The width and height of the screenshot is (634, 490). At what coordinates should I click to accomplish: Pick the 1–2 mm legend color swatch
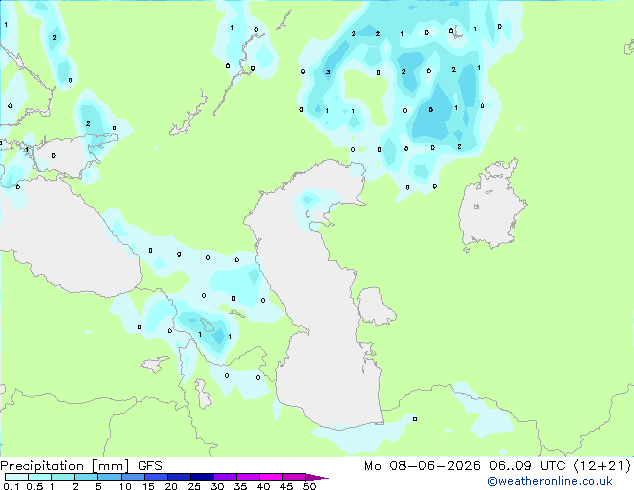(63, 477)
